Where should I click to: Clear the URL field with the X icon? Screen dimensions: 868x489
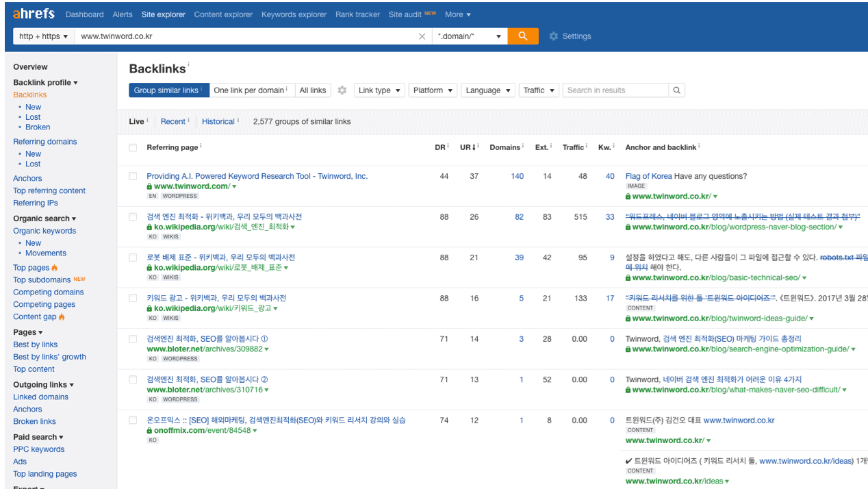tap(422, 36)
